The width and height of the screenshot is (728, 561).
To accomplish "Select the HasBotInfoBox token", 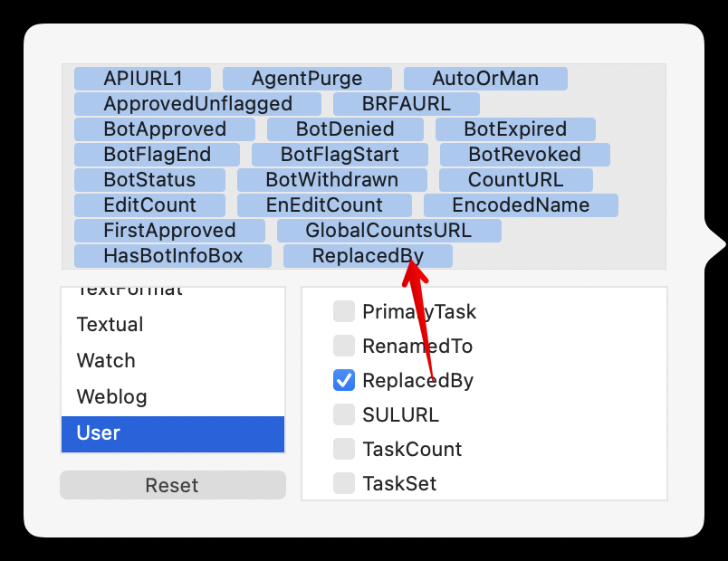I will 173,256.
